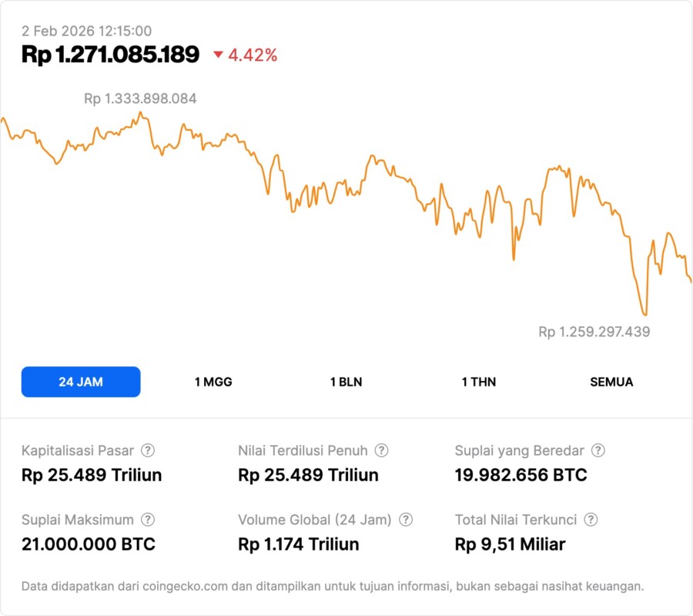Click the Rp 9,51 Miliar locked value

(510, 544)
